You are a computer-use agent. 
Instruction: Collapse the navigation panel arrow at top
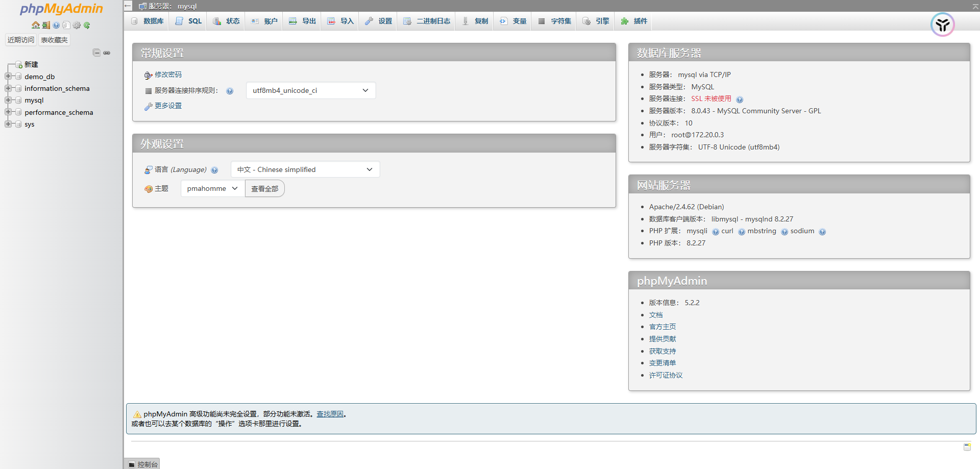point(128,6)
